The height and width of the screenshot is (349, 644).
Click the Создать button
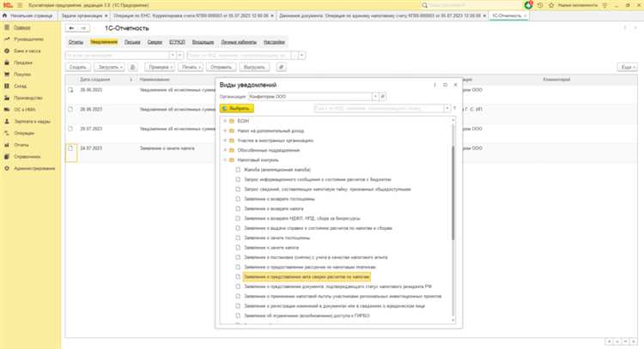[78, 66]
